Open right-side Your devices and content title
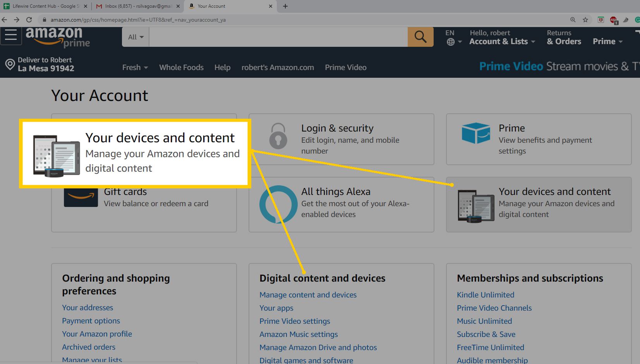The image size is (640, 364). [x=554, y=191]
